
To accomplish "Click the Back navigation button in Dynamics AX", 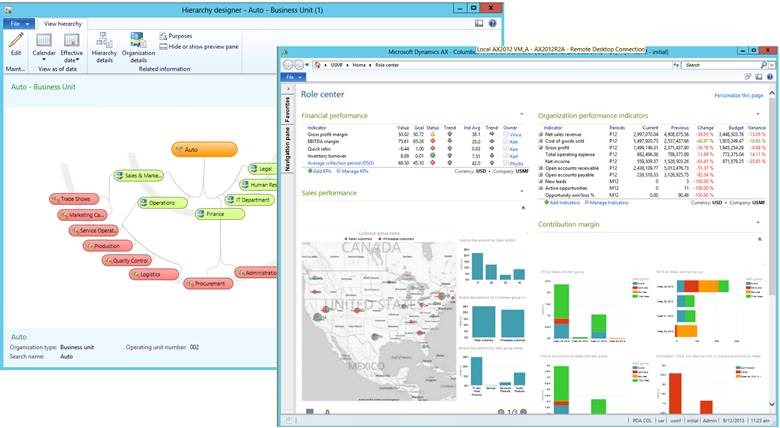I will click(288, 65).
